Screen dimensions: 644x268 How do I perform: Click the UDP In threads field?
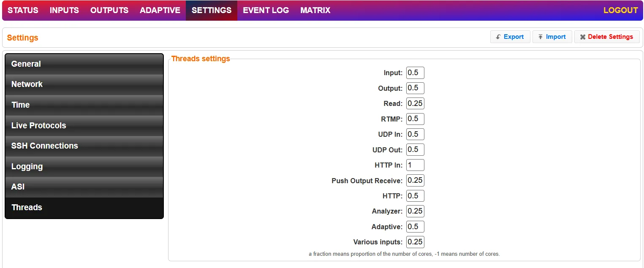point(415,134)
